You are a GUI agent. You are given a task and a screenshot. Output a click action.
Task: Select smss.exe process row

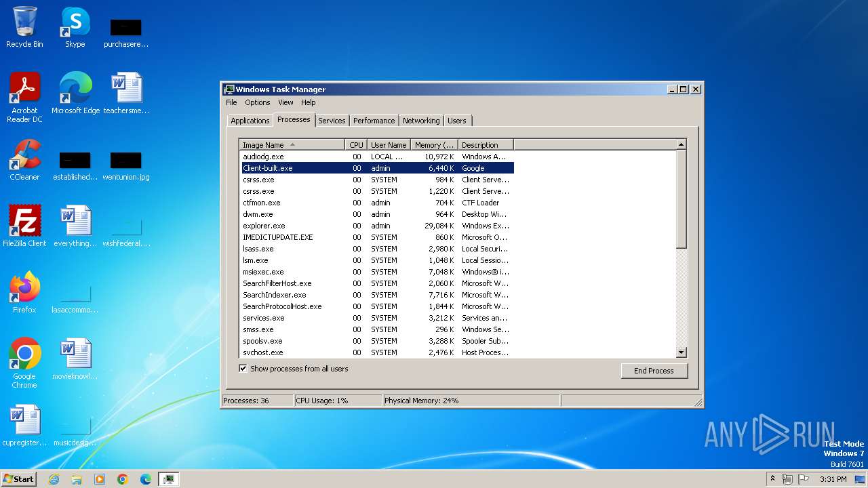(x=376, y=329)
